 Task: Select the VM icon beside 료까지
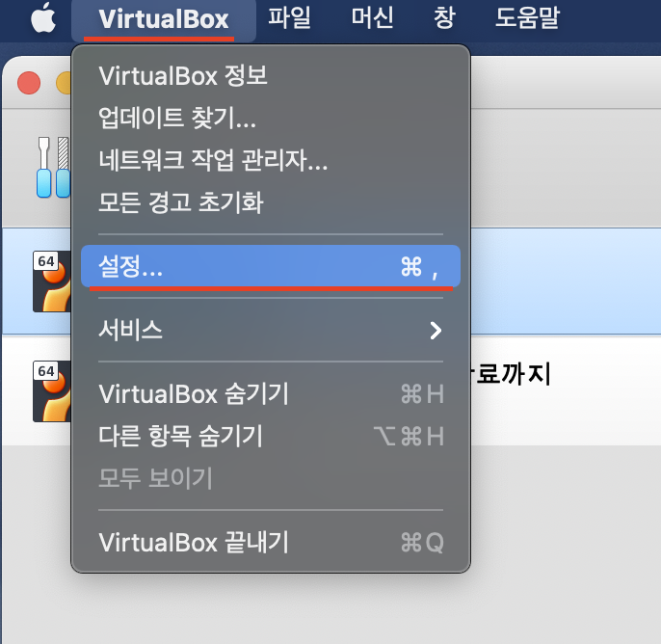tap(51, 391)
